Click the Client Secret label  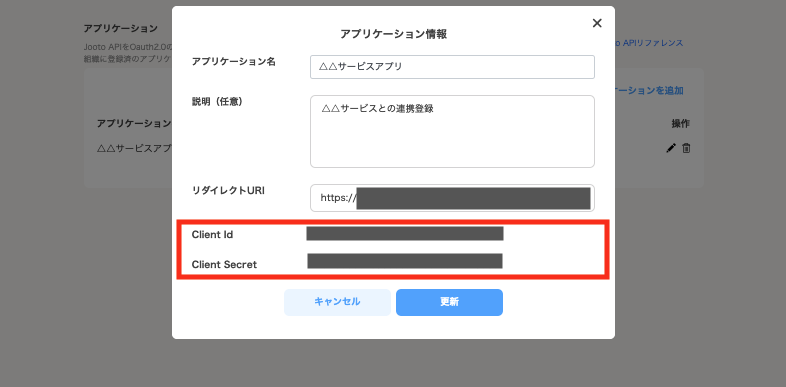coord(224,265)
